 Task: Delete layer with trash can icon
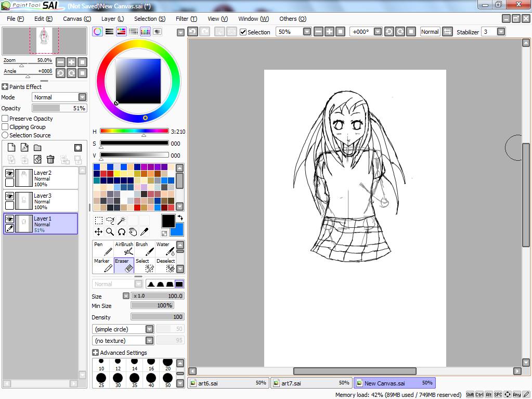(x=50, y=159)
